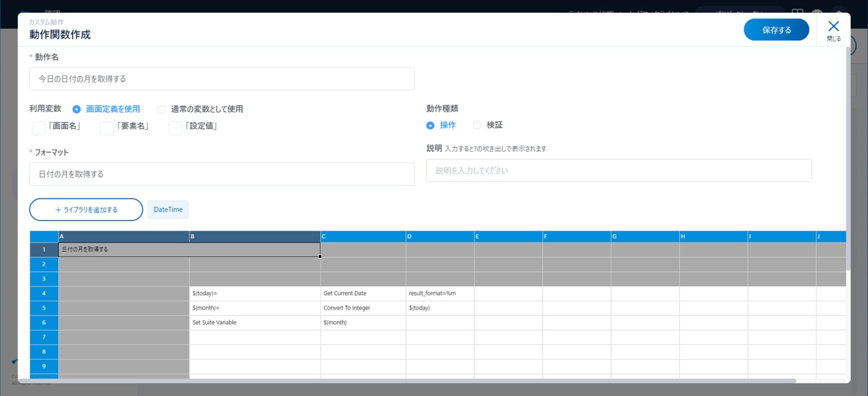
Task: Select the Convert To Integer cell
Action: point(363,308)
